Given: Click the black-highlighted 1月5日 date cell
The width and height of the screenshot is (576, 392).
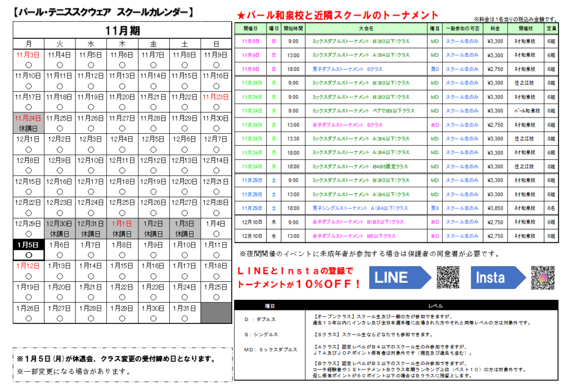Looking at the screenshot, I should [x=28, y=245].
